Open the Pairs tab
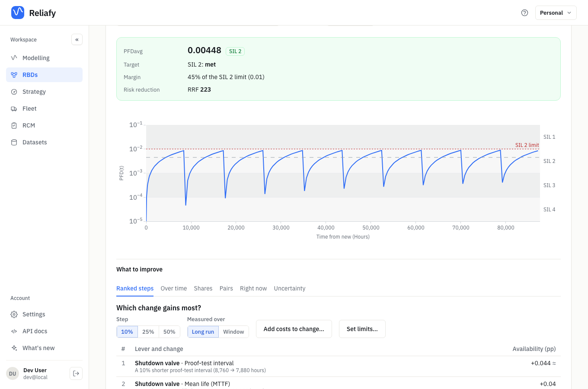The height and width of the screenshot is (389, 588). click(x=226, y=288)
